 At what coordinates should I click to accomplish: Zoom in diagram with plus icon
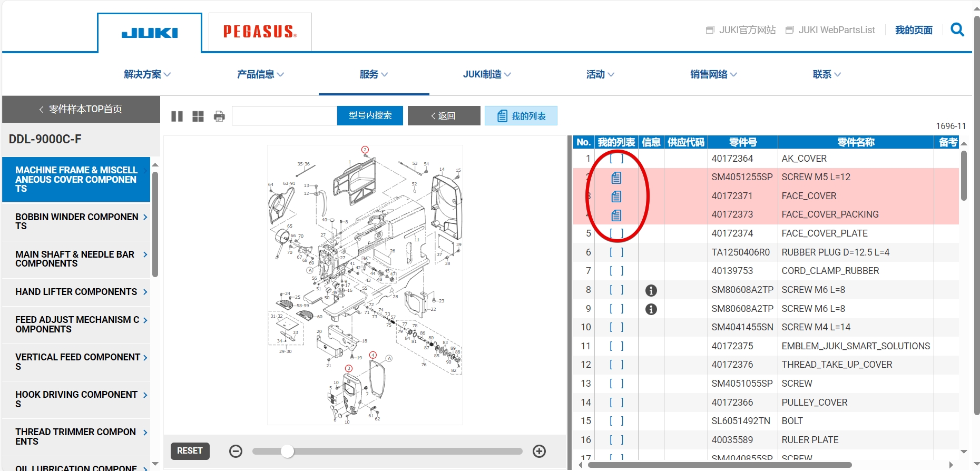point(539,451)
